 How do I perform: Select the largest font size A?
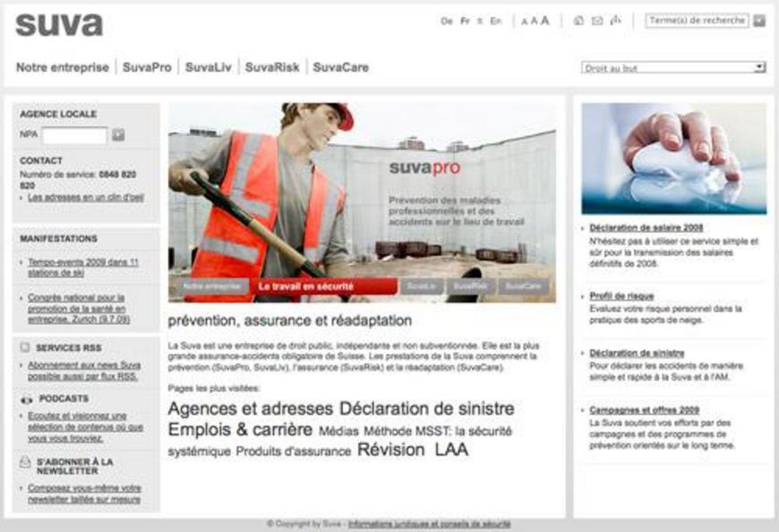[x=545, y=21]
